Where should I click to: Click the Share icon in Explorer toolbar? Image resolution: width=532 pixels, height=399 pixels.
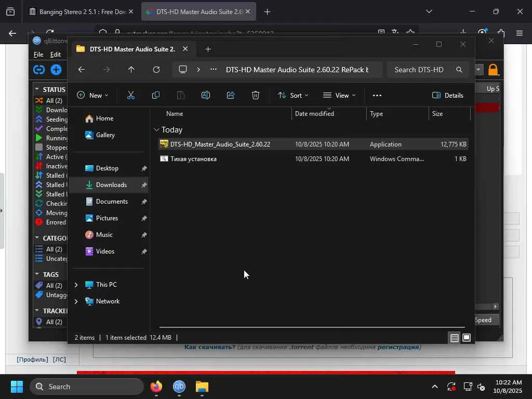point(231,96)
